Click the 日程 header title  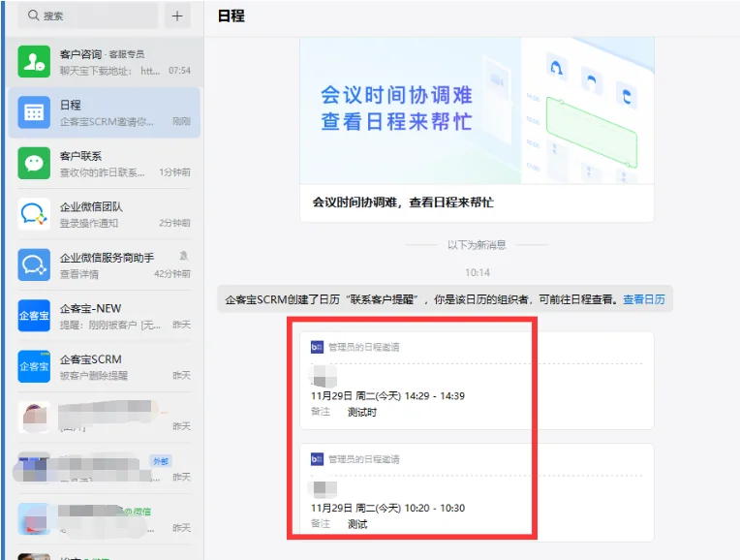[x=231, y=16]
